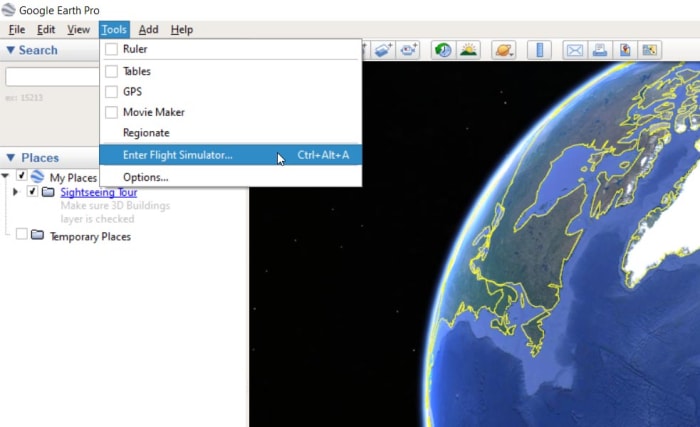700x427 pixels.
Task: Collapse the Search panel
Action: coord(11,50)
